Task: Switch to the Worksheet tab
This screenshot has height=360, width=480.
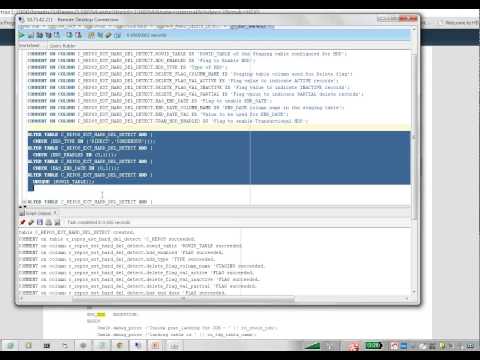Action: click(29, 45)
